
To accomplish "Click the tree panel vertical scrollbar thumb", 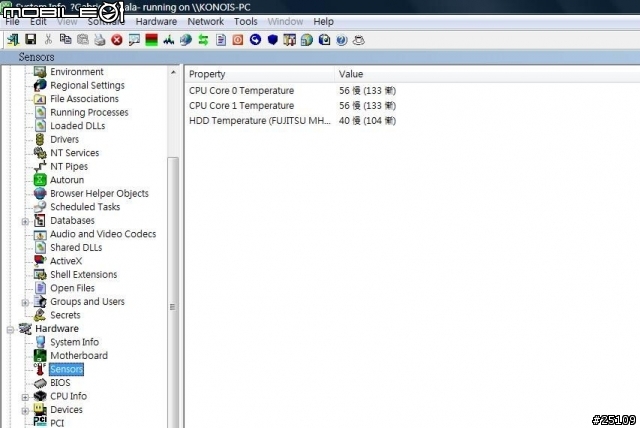I will pos(173,292).
